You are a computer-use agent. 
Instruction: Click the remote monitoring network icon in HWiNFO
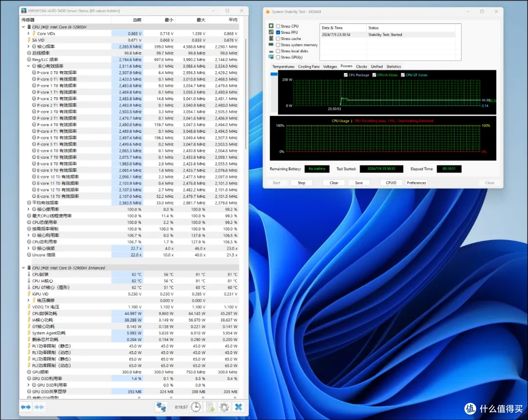click(161, 406)
